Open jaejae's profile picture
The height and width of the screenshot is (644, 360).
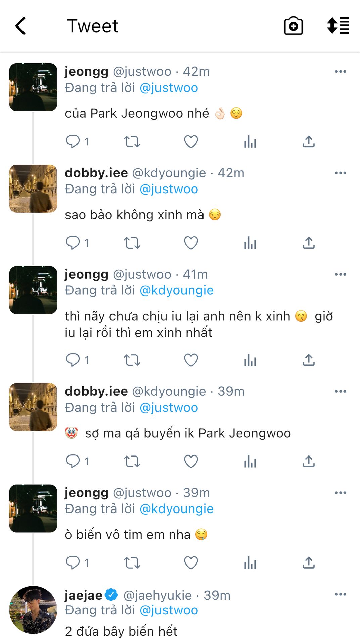tap(33, 610)
